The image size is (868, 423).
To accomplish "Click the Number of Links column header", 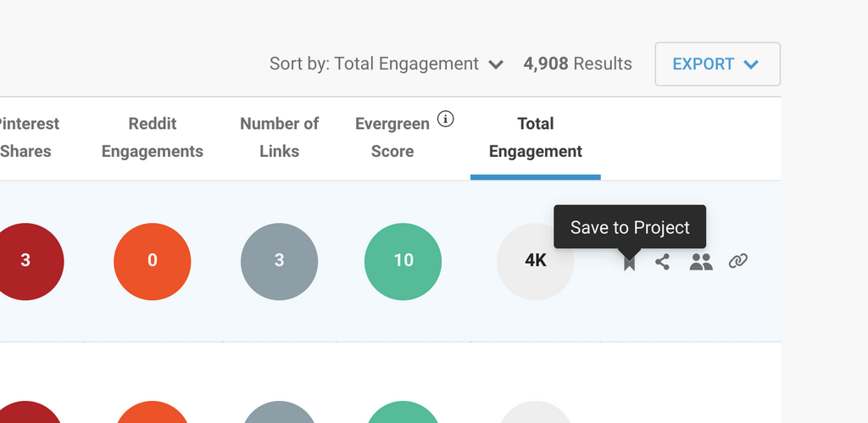I will [x=279, y=137].
